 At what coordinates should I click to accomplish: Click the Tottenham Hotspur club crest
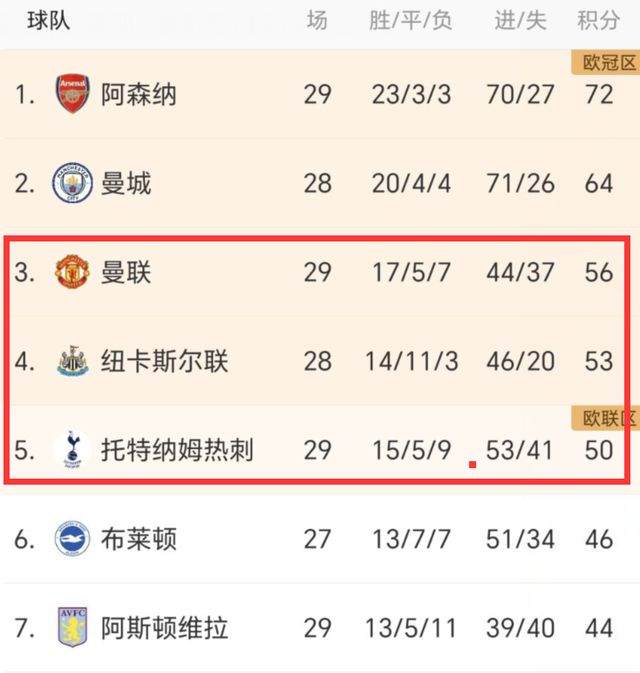73,449
